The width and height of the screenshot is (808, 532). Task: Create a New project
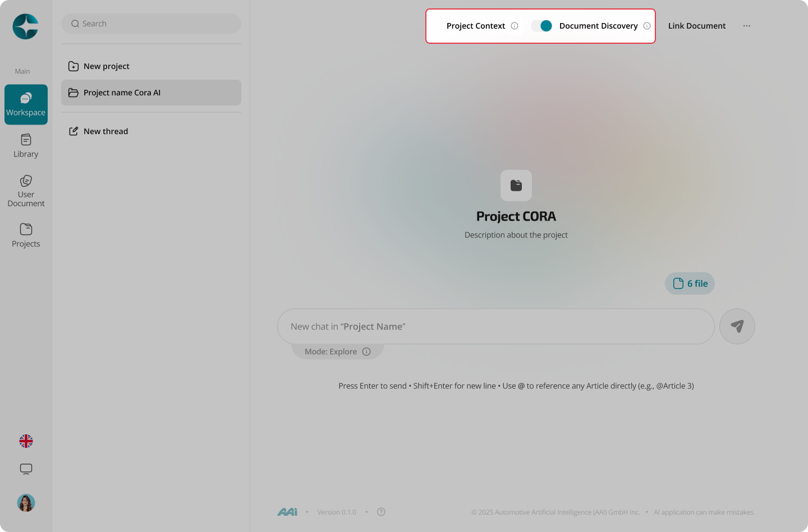[151, 66]
